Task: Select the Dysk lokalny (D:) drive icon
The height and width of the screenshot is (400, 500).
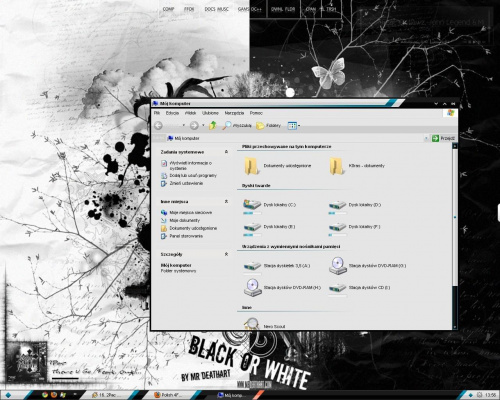Action: (337, 205)
